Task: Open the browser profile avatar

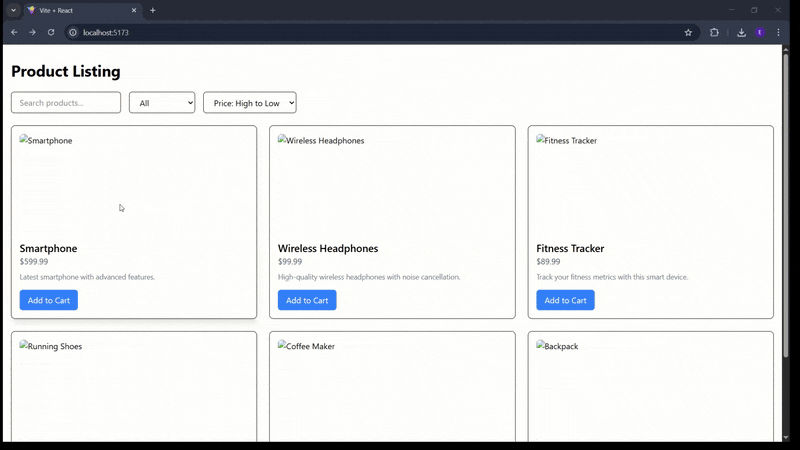Action: pyautogui.click(x=760, y=32)
